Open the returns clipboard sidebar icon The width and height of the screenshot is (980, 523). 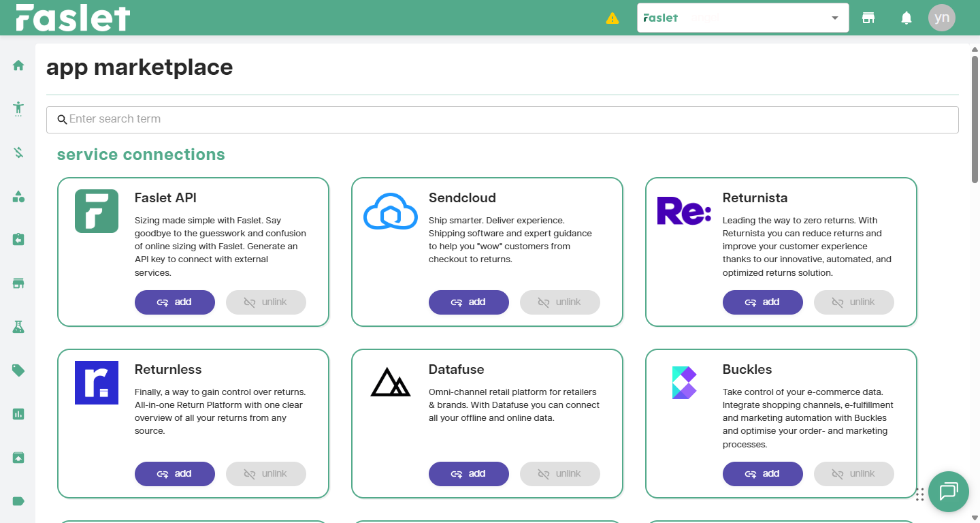[x=18, y=240]
